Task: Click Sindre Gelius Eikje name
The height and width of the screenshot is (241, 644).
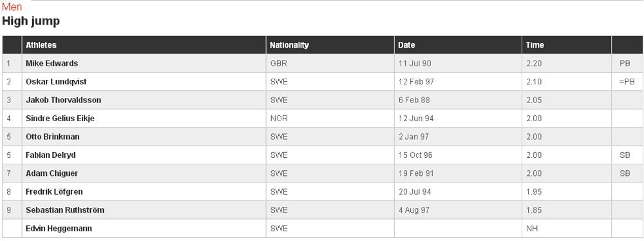Action: tap(60, 119)
